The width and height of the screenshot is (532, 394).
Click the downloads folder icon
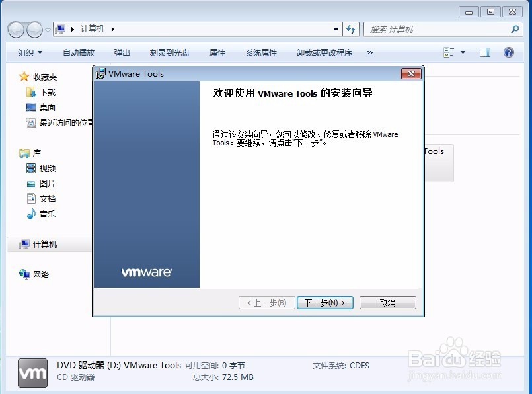pyautogui.click(x=31, y=92)
